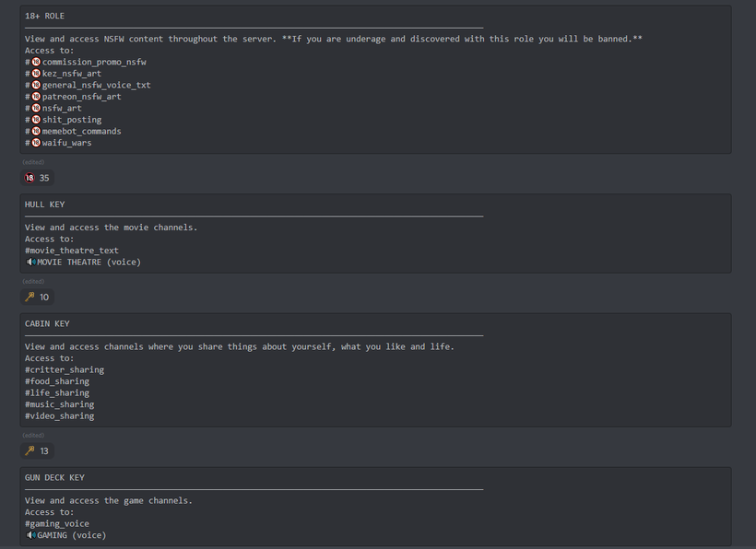
Task: Open the #food_sharing channel text
Action: [57, 381]
